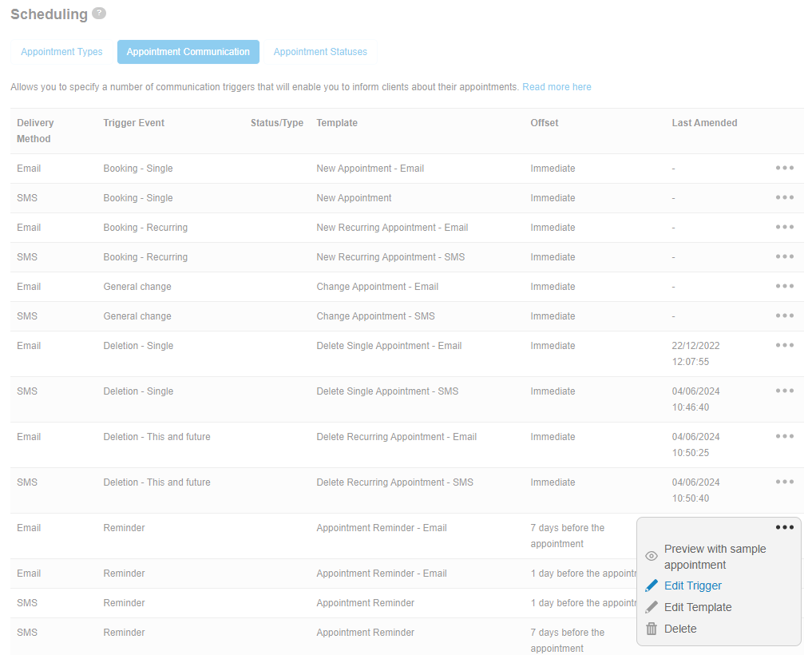Click the Offset column header
The height and width of the screenshot is (655, 812).
(545, 123)
